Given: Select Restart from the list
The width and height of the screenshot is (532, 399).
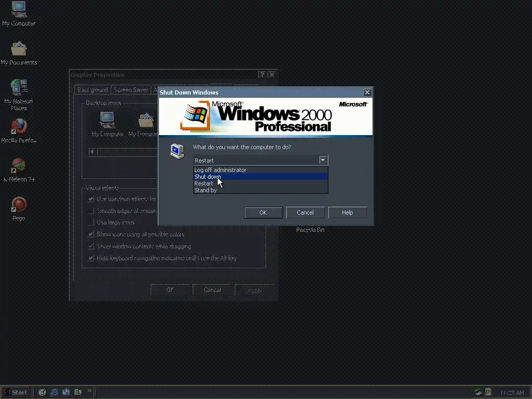Looking at the screenshot, I should click(260, 183).
